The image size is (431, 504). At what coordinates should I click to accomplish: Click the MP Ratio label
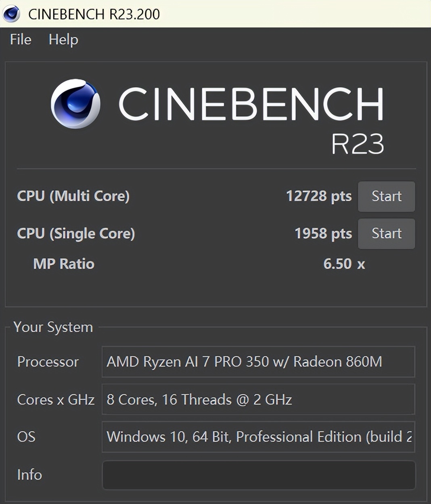[64, 264]
